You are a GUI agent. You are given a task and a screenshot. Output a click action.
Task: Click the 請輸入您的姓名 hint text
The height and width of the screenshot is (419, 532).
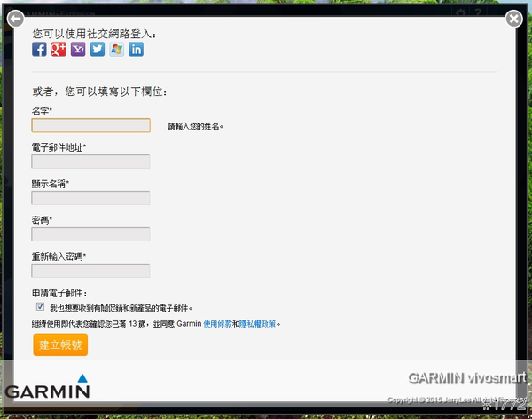point(195,126)
